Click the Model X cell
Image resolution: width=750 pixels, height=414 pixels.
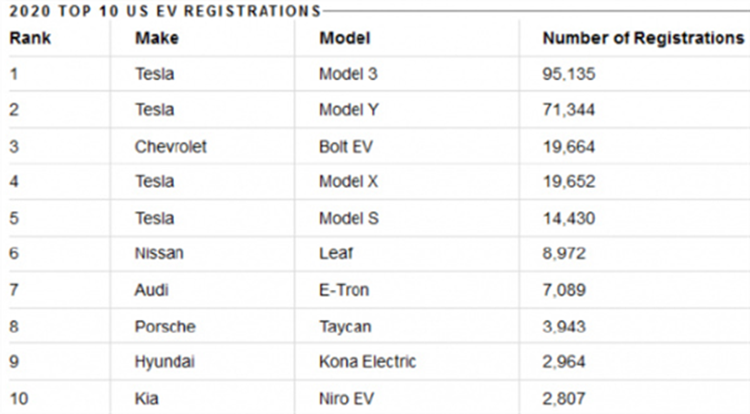(347, 182)
